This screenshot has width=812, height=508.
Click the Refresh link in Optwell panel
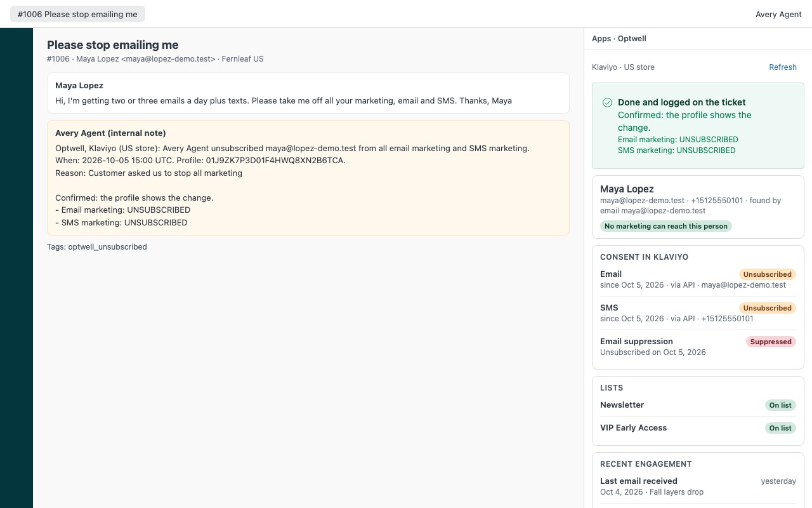point(783,67)
